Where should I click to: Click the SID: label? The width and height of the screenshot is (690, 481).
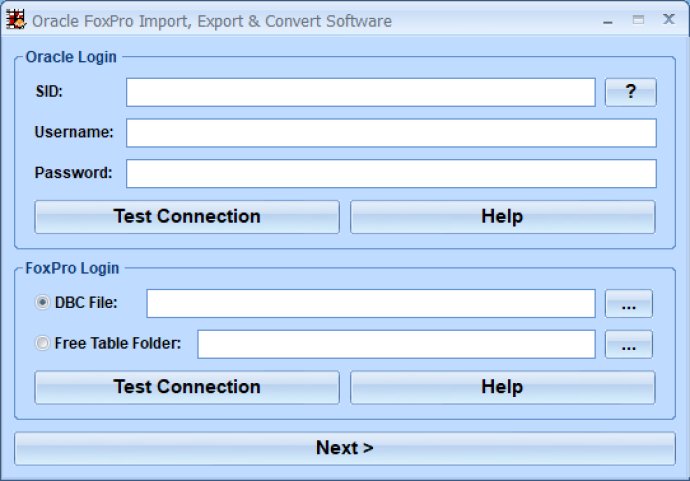pyautogui.click(x=49, y=92)
